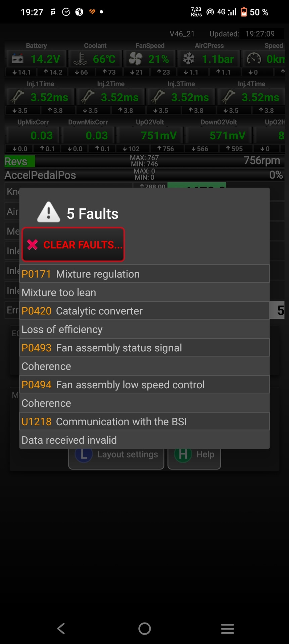
Task: Tap the faults warning triangle icon
Action: pos(49,213)
